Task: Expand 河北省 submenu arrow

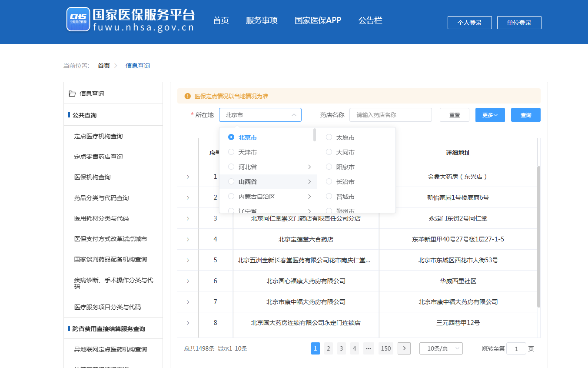Action: (x=309, y=167)
